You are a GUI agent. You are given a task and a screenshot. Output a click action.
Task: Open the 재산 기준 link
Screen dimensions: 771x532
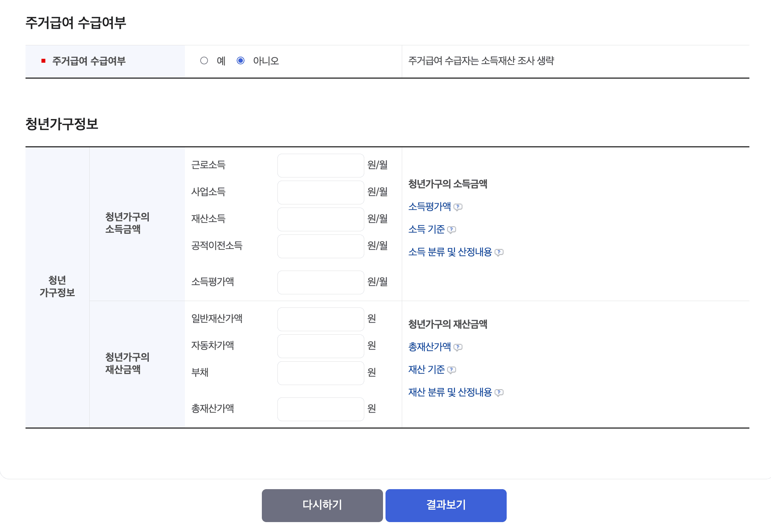tap(426, 369)
